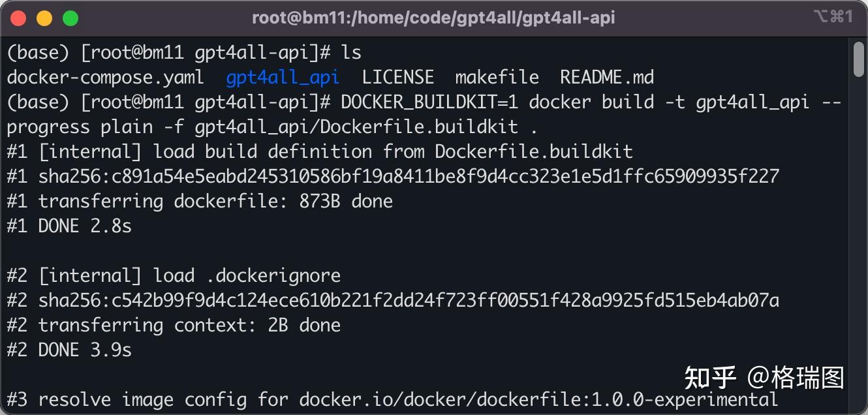The width and height of the screenshot is (868, 415).
Task: Click the green full-screen window button
Action: tap(70, 18)
